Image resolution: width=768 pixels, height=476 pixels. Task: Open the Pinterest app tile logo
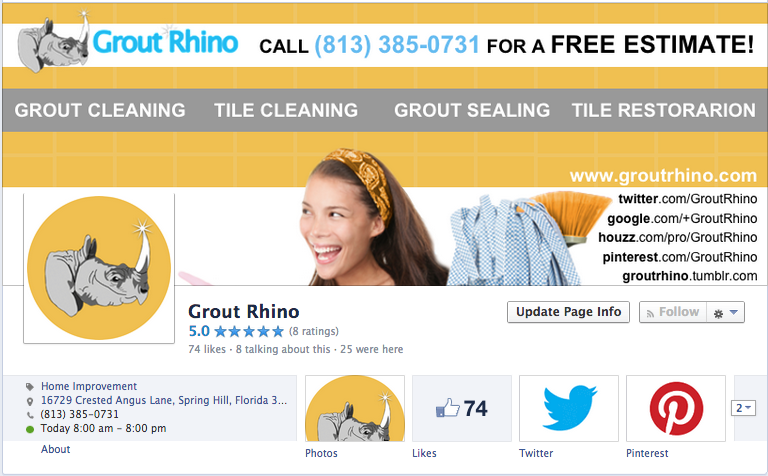(x=676, y=408)
